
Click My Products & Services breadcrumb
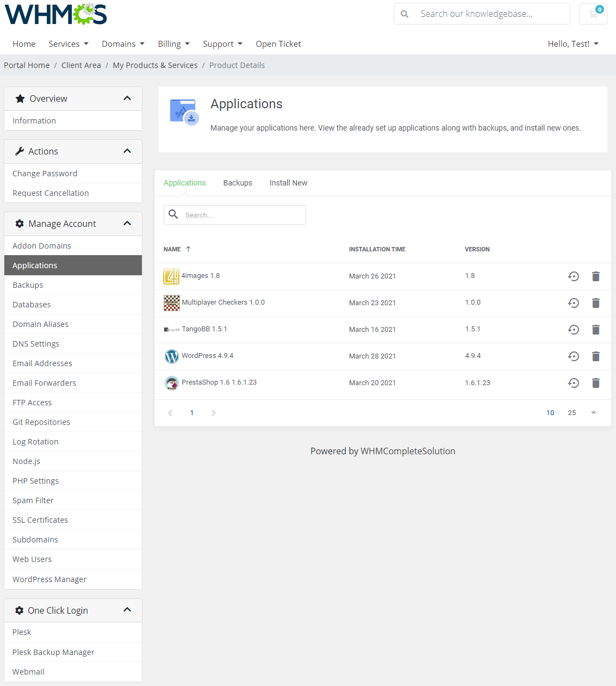click(155, 65)
